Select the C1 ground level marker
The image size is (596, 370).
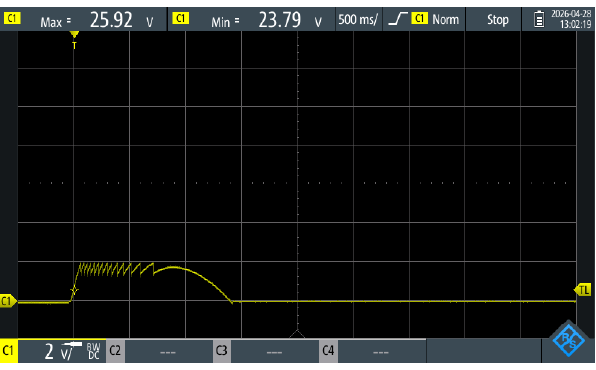(8, 301)
